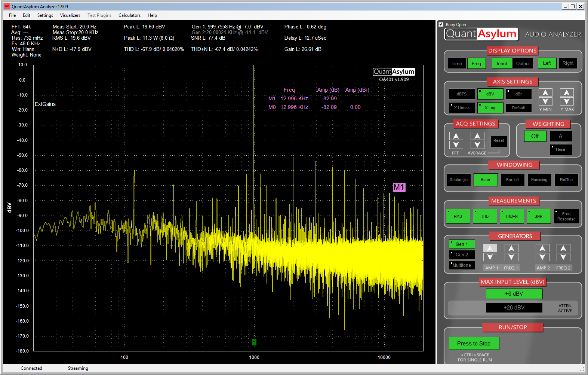Select +26 dBV max input level
The image size is (588, 375).
pos(514,308)
